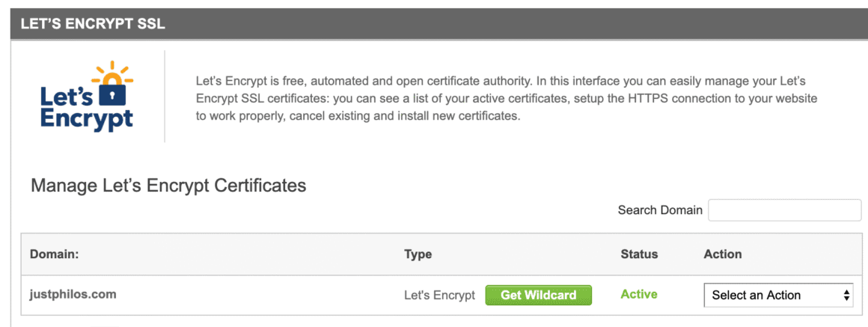Select the justphilos.com domain row
Screen dimensions: 868x327
click(73, 294)
